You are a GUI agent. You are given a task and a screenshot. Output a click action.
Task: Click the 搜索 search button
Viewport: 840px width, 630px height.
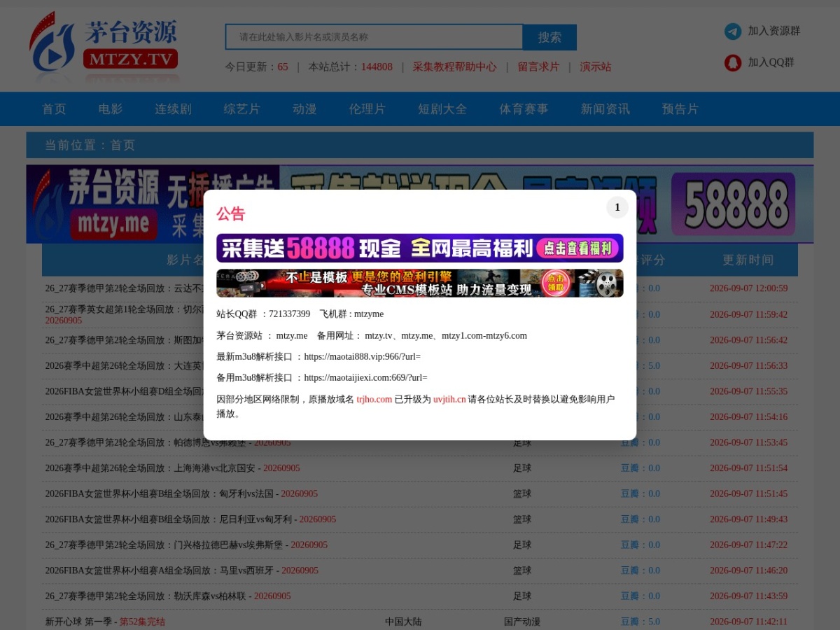549,37
